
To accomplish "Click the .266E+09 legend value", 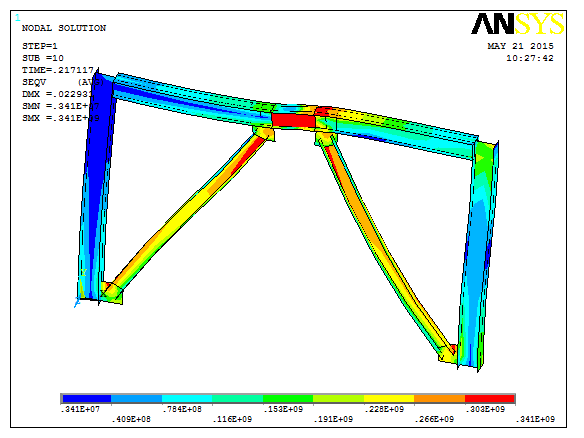I will 434,419.
